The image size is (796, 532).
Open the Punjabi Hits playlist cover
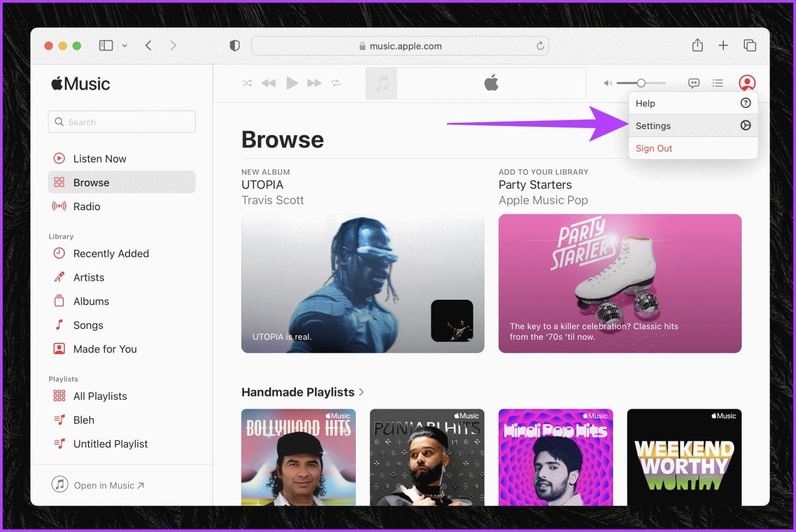(x=427, y=457)
